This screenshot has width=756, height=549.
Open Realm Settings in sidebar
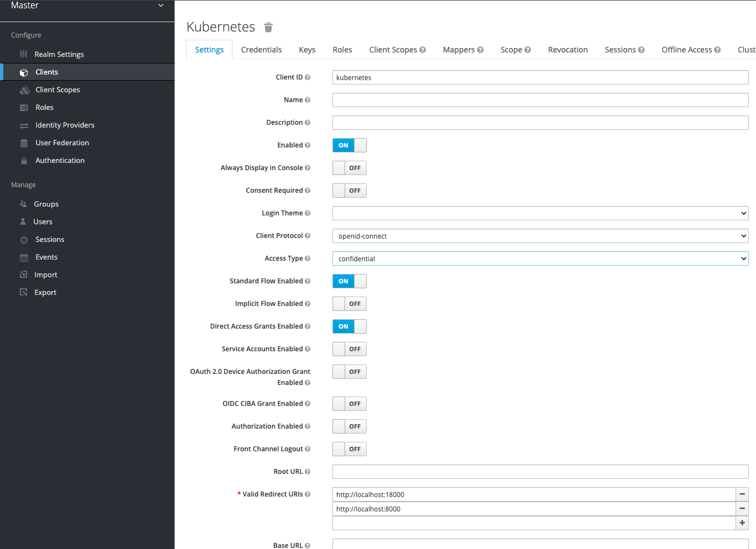point(59,54)
